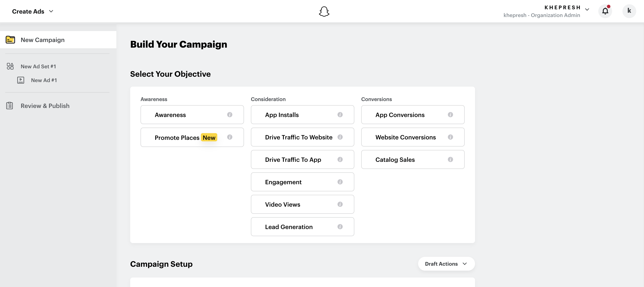This screenshot has width=644, height=287.
Task: Click the New Ad Set #1 shapes icon
Action: [x=10, y=66]
